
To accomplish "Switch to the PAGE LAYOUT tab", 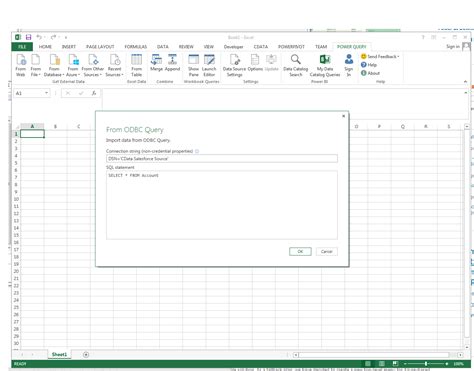I will coord(100,47).
